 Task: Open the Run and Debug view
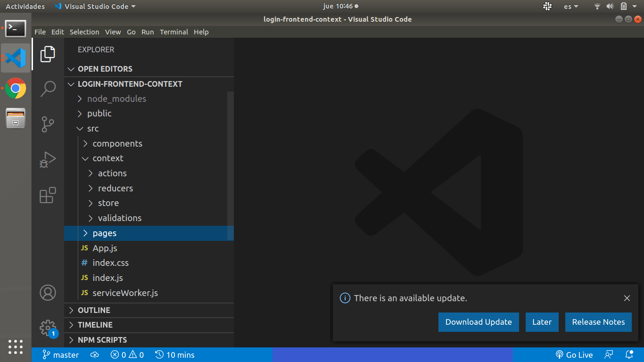coord(48,160)
